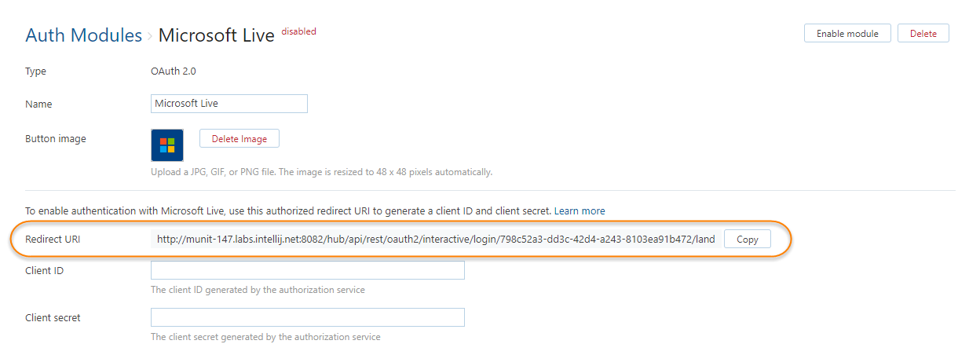The image size is (980, 355).
Task: Click the Button image label
Action: (x=56, y=139)
